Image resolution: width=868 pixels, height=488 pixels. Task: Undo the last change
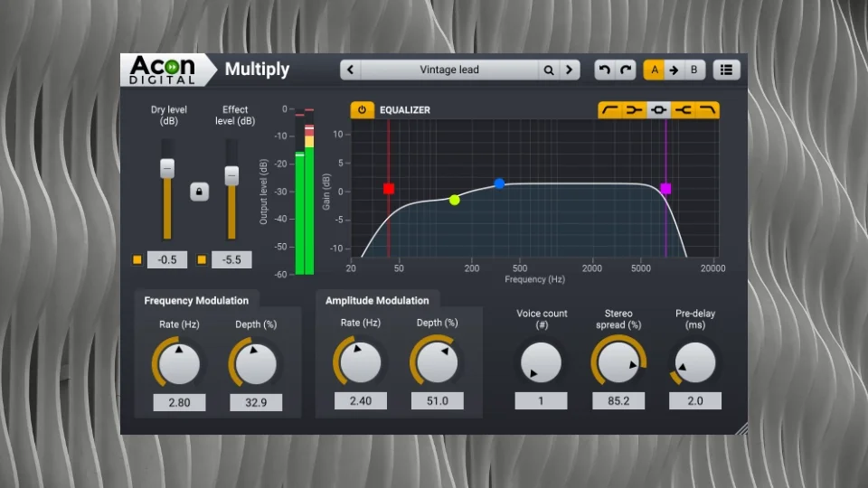(x=605, y=70)
